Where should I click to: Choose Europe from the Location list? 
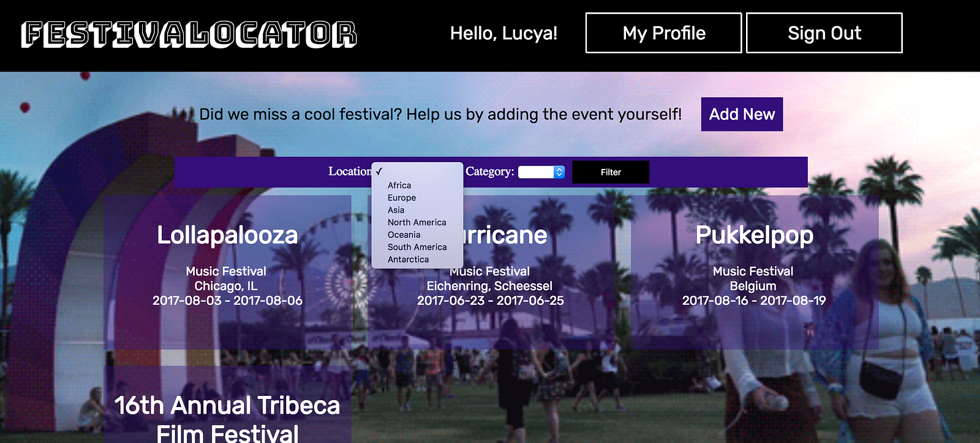(417, 198)
